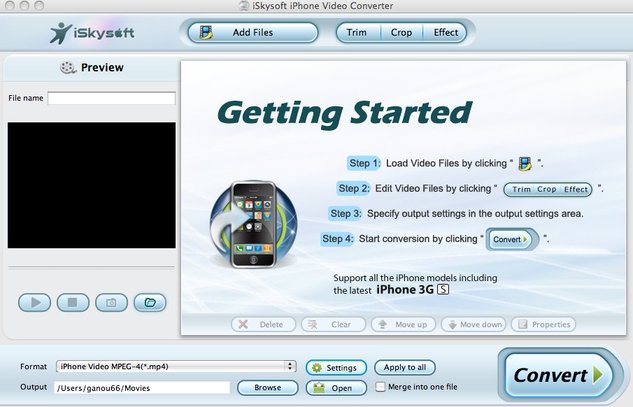Click the File name text field
The image size is (633, 407).
tap(111, 99)
